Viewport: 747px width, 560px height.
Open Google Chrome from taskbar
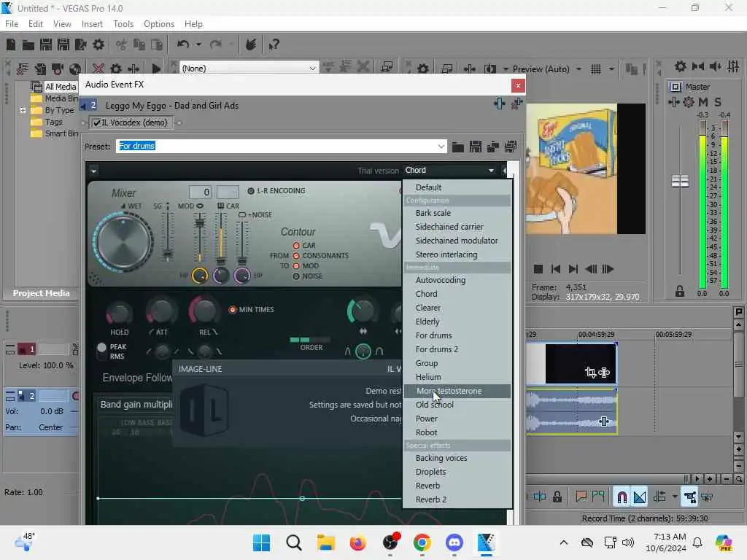[422, 542]
